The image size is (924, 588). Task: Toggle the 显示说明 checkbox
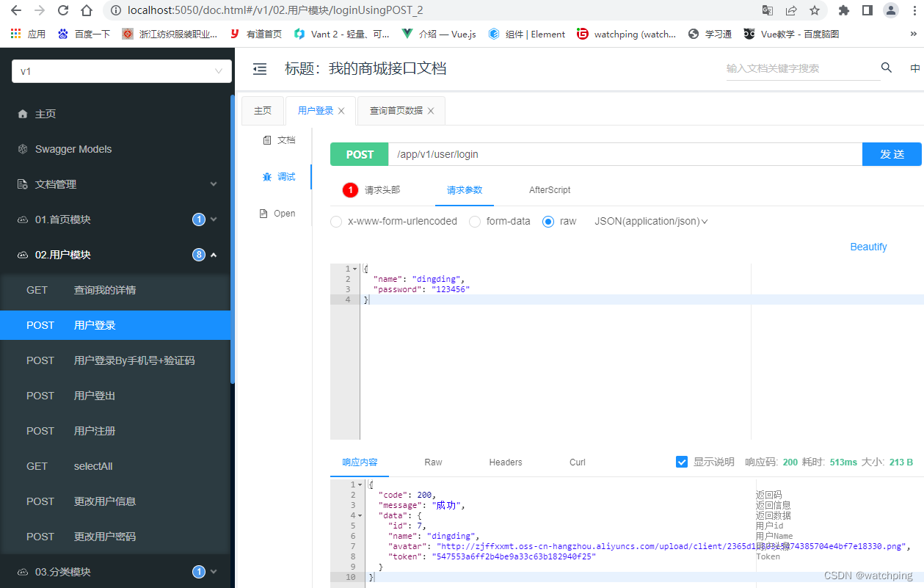point(682,462)
